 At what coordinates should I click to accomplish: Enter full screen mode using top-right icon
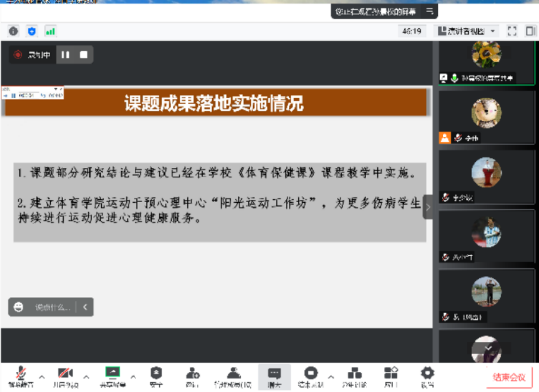click(512, 31)
